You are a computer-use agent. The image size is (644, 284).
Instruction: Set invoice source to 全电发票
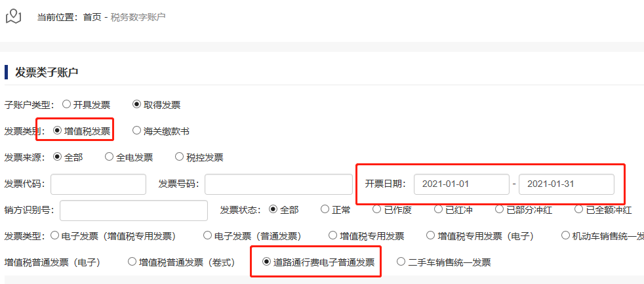[110, 157]
